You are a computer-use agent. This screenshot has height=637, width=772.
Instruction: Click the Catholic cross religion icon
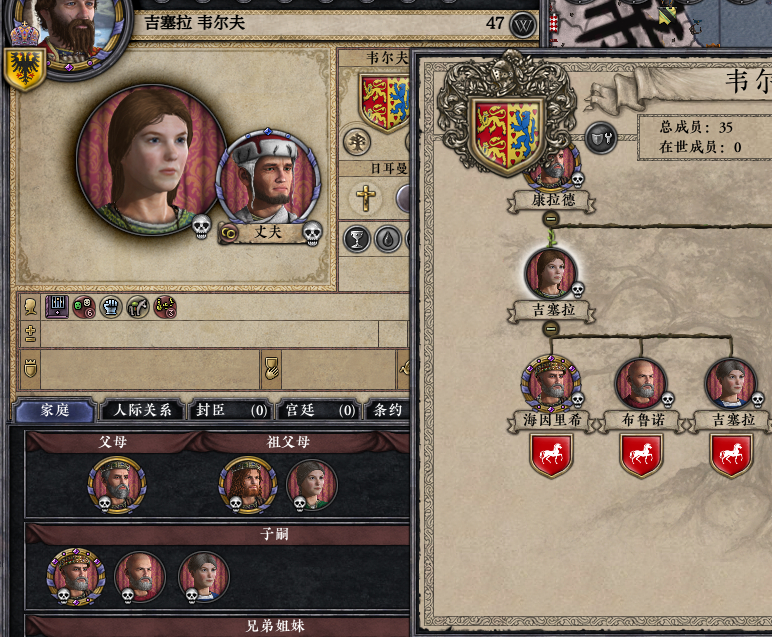[x=365, y=198]
